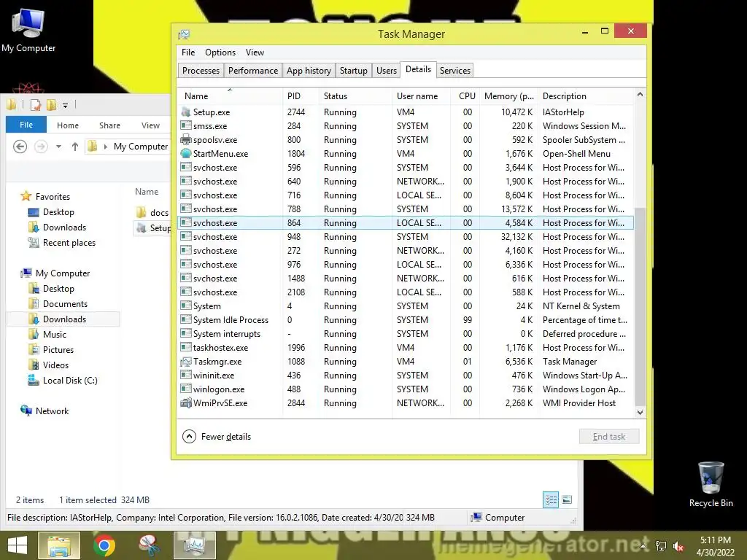Open the Explorer Share ribbon tab
The width and height of the screenshot is (747, 560).
pyautogui.click(x=109, y=125)
